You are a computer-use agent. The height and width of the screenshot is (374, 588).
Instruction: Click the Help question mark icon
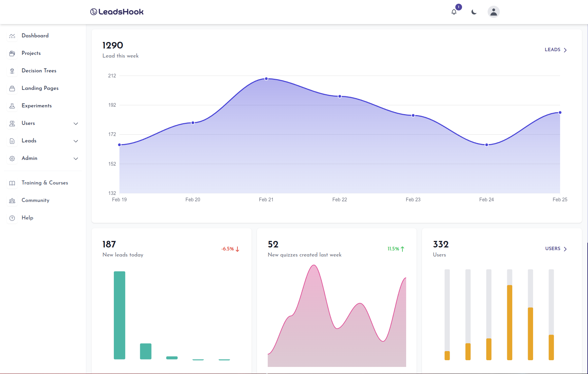(x=12, y=218)
